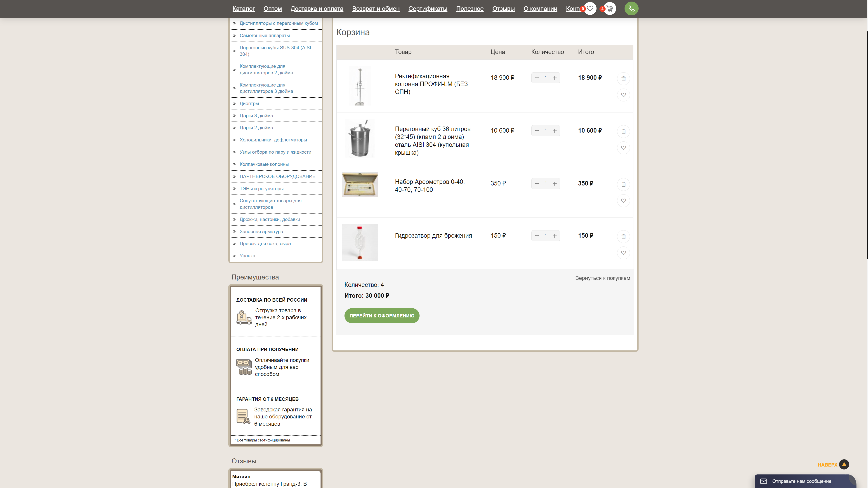The height and width of the screenshot is (488, 868).
Task: Go to Доставка и оплата page
Action: point(317,9)
